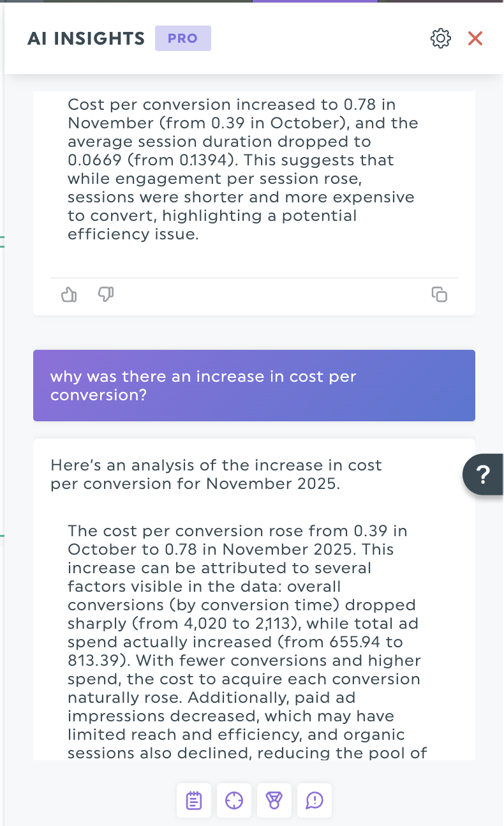
Task: Open the question mark help button
Action: coord(484,474)
